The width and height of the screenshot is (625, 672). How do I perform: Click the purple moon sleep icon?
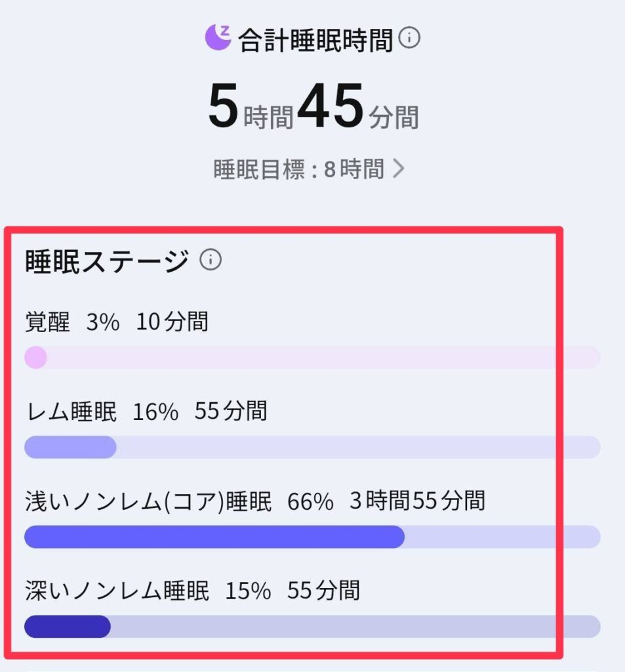pyautogui.click(x=218, y=38)
